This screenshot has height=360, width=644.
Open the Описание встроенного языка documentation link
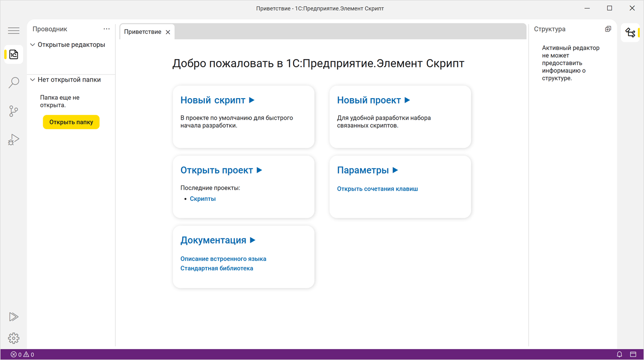[x=224, y=259]
